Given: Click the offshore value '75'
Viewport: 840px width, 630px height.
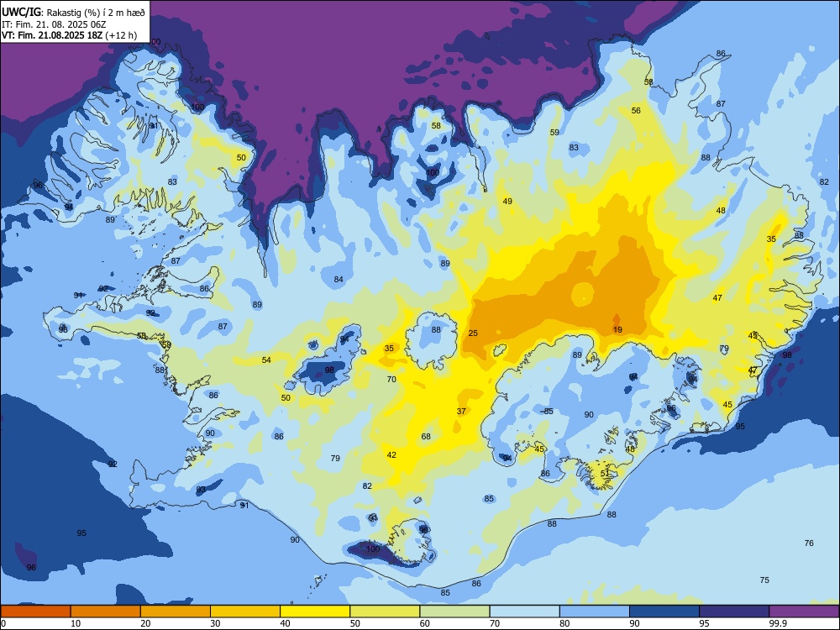Looking at the screenshot, I should pyautogui.click(x=764, y=580).
